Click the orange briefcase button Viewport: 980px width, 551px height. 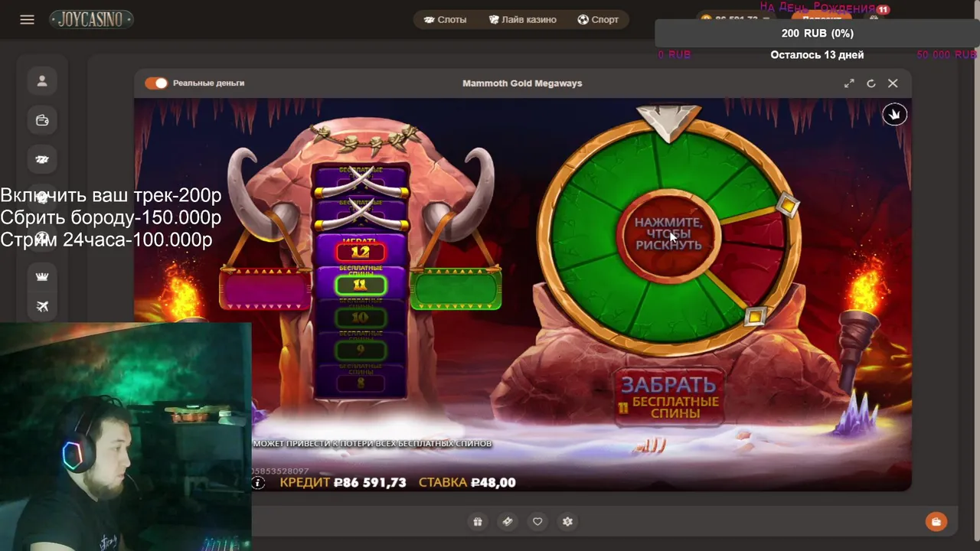coord(936,522)
